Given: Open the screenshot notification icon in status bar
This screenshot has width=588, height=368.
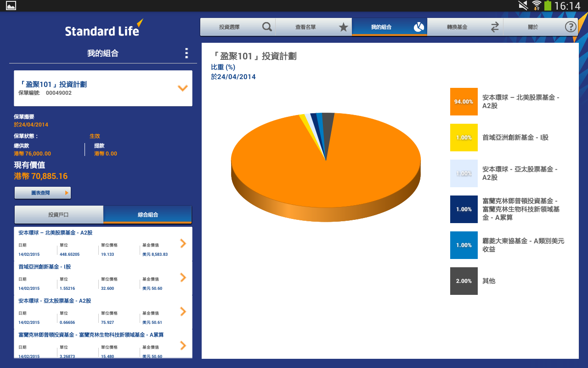Looking at the screenshot, I should pos(11,6).
